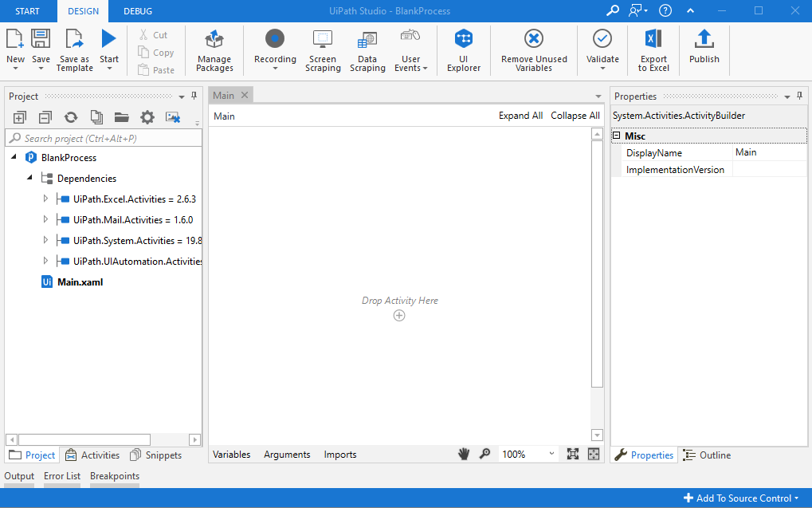Viewport: 812px width, 508px height.
Task: Click Fit to Screen icon
Action: click(x=573, y=454)
